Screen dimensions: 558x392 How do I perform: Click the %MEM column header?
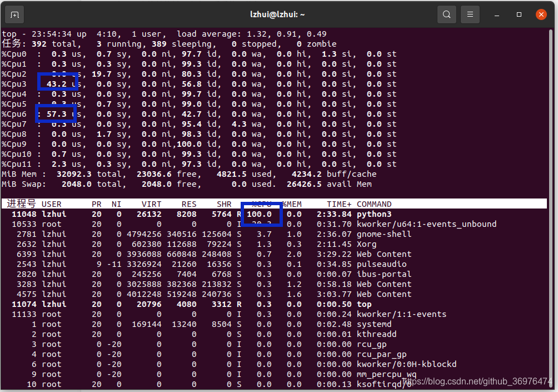click(292, 204)
